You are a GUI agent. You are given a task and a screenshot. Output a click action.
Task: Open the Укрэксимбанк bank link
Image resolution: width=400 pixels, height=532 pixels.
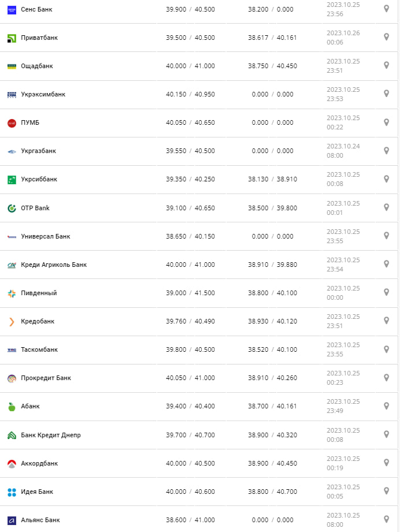[x=43, y=94]
